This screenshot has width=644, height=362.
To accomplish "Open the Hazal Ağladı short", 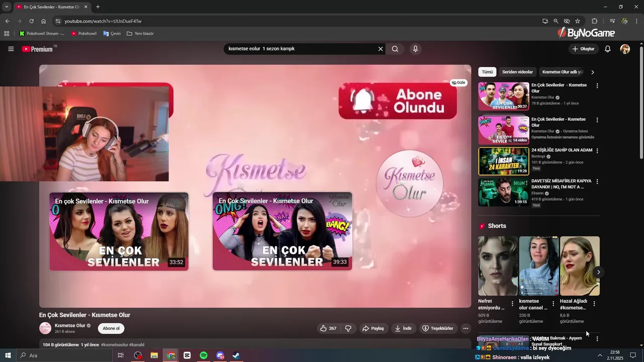I will 580,266.
